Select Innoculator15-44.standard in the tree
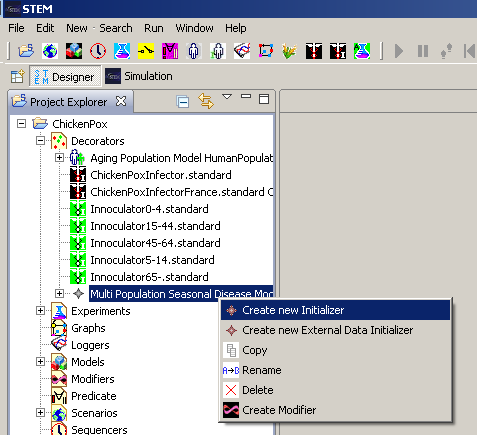Image resolution: width=477 pixels, height=435 pixels. [x=155, y=226]
